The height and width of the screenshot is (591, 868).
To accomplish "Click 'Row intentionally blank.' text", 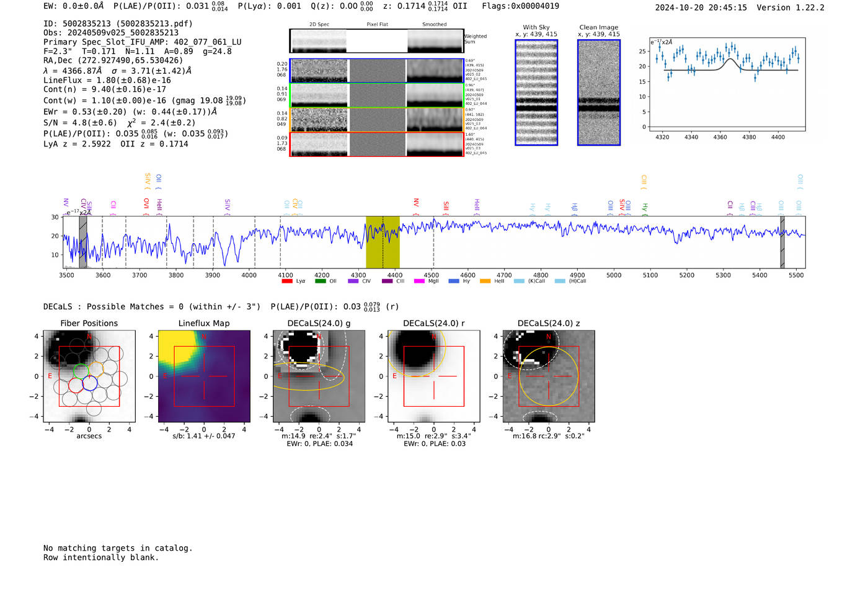I will coord(101,558).
